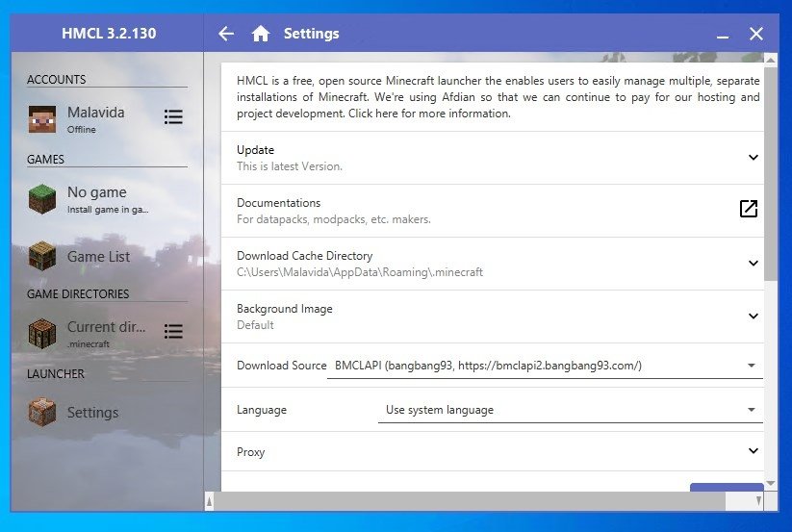Image resolution: width=792 pixels, height=532 pixels.
Task: Click the 'Use system language' value
Action: click(440, 410)
